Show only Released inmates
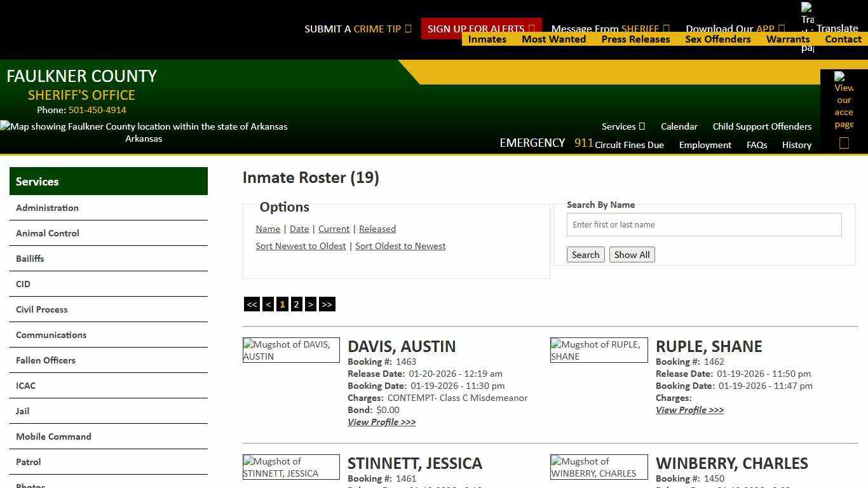The image size is (868, 488). tap(377, 229)
